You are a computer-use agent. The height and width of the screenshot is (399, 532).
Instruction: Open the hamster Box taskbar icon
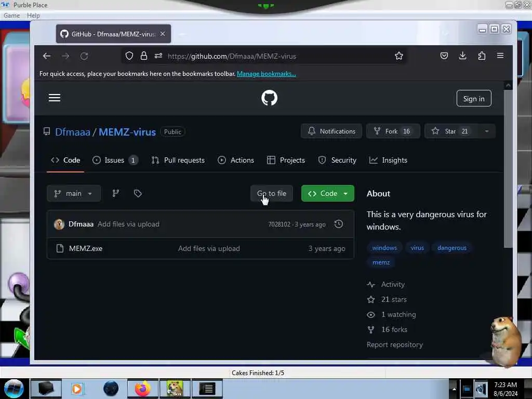175,389
